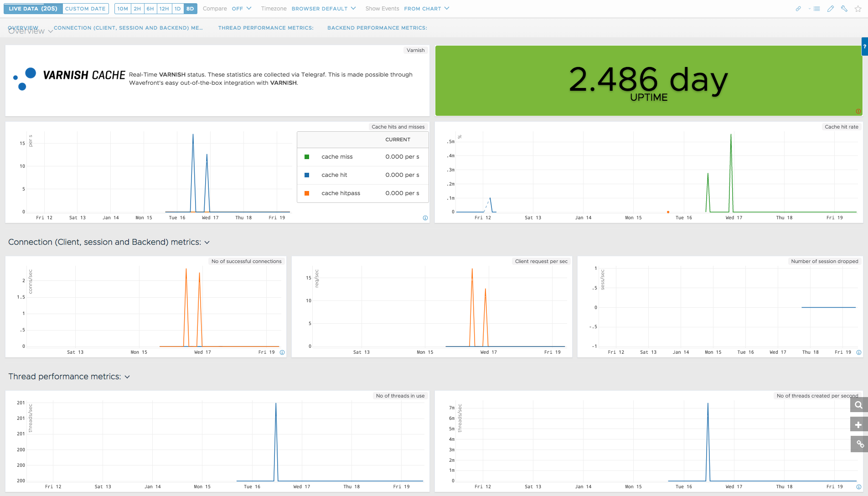Click the Number of session dropped title

click(x=825, y=261)
